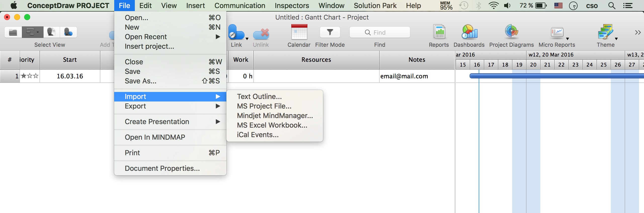Show hidden toolbar items via double chevron
Screen dimensions: 644x213
[638, 32]
